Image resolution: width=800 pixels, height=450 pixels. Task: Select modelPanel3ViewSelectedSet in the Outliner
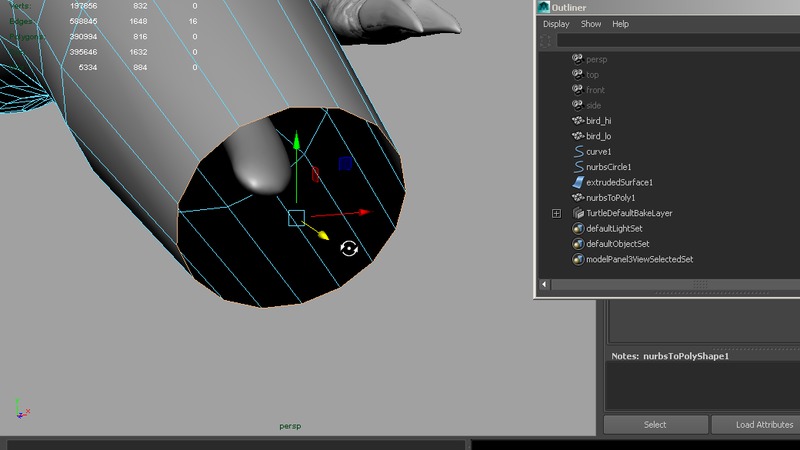click(x=639, y=259)
